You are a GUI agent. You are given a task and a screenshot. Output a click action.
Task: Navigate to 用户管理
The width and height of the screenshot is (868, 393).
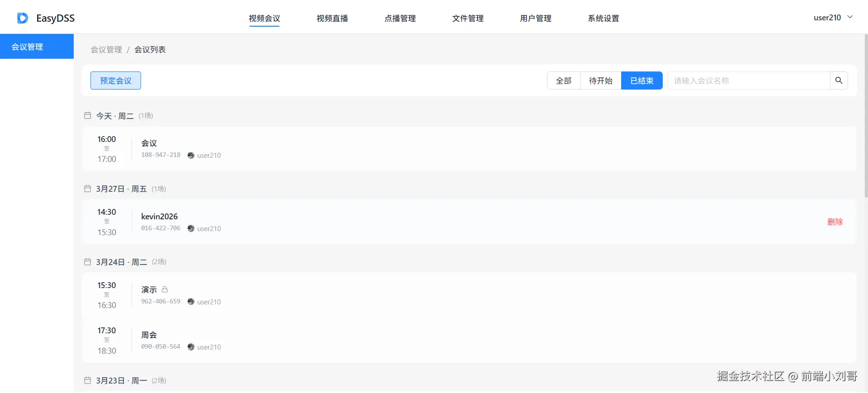point(536,19)
